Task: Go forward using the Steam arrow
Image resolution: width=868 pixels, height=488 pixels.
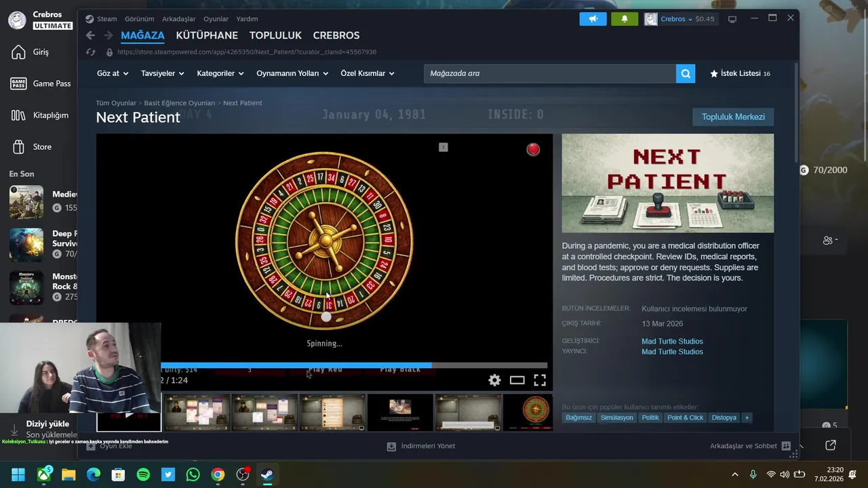Action: tap(108, 35)
